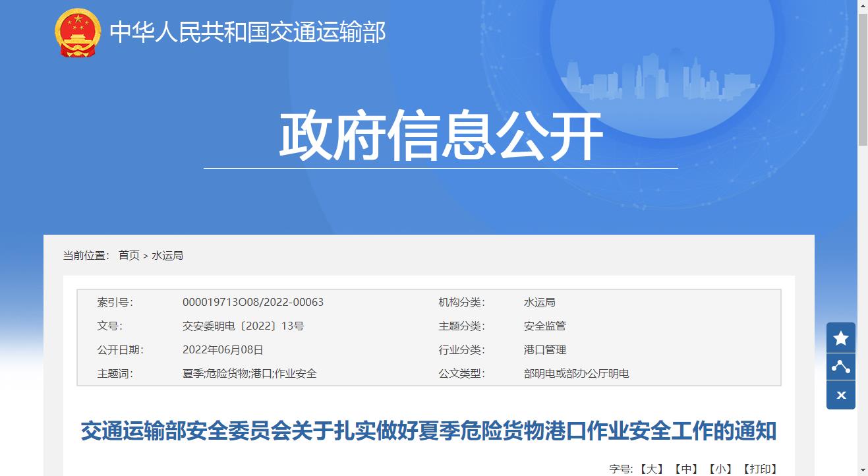Click the 中华人民共和国交通运输部 site title
Viewport: 868px width, 476px height.
coord(247,32)
